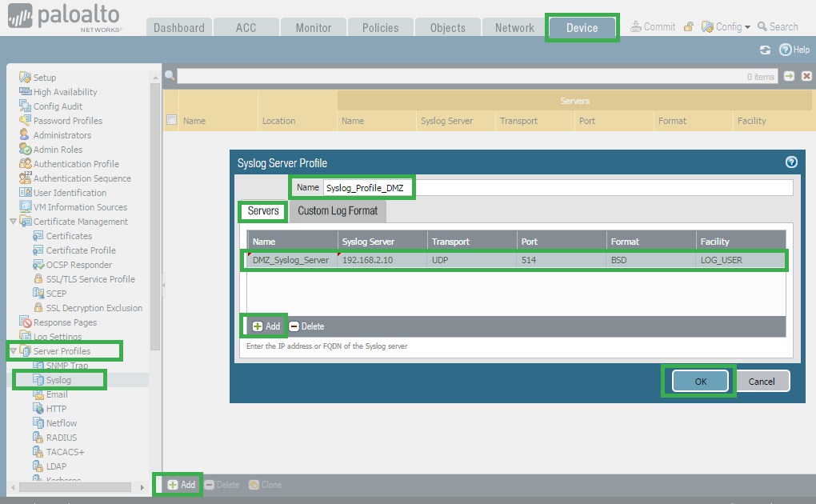
Task: Click the green arrow next to search field
Action: point(790,76)
